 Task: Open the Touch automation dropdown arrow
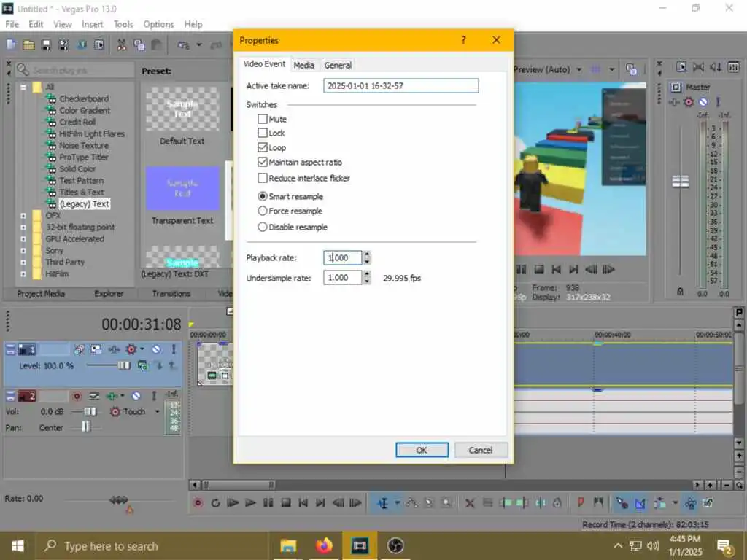[x=158, y=411]
